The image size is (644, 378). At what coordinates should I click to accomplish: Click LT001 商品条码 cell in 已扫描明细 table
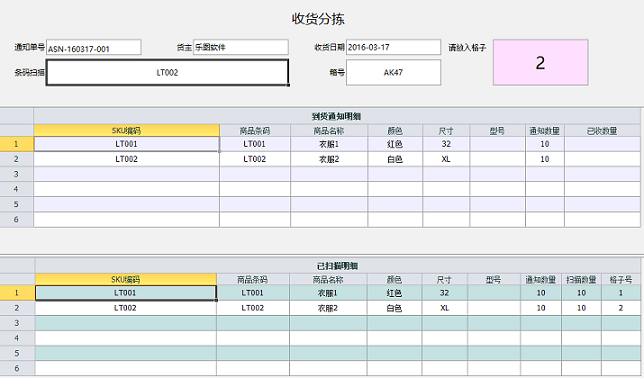click(x=253, y=293)
